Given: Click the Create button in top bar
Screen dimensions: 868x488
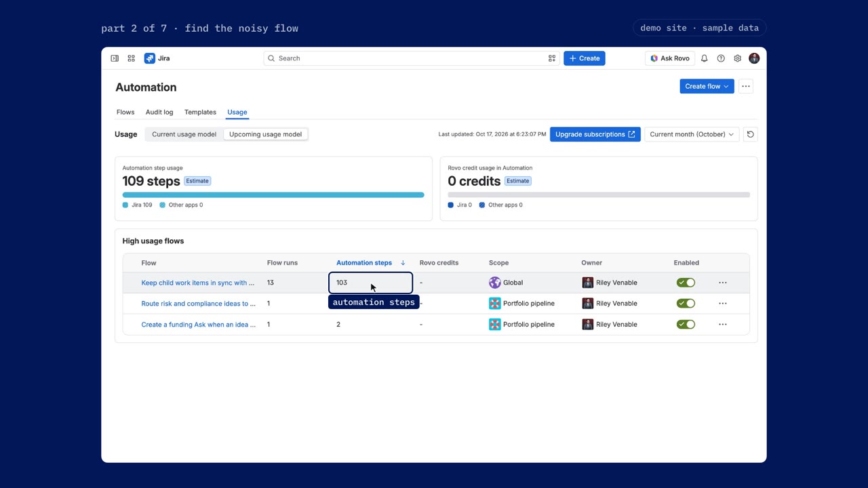Looking at the screenshot, I should [585, 58].
